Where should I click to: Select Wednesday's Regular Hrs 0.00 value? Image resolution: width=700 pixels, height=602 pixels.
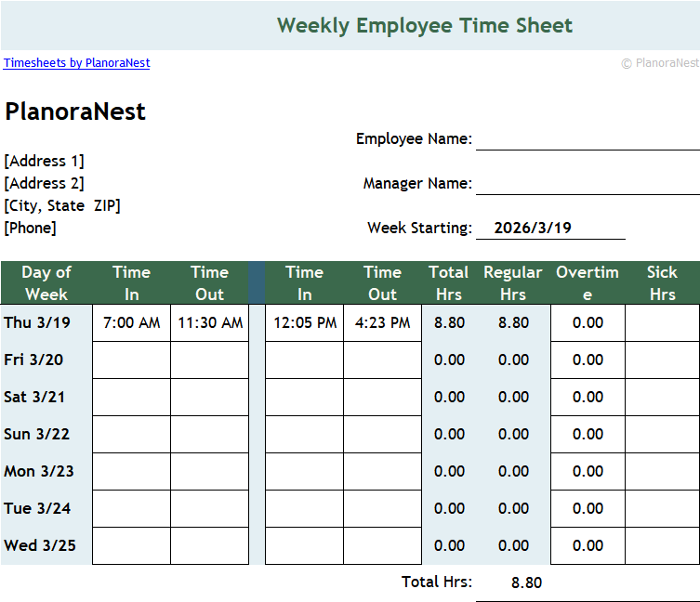pyautogui.click(x=513, y=545)
